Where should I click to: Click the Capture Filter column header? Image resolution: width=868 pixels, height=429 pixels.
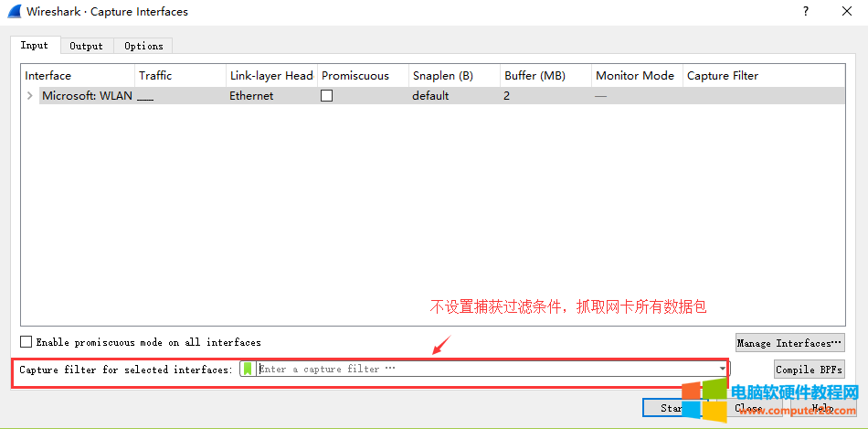(x=764, y=76)
